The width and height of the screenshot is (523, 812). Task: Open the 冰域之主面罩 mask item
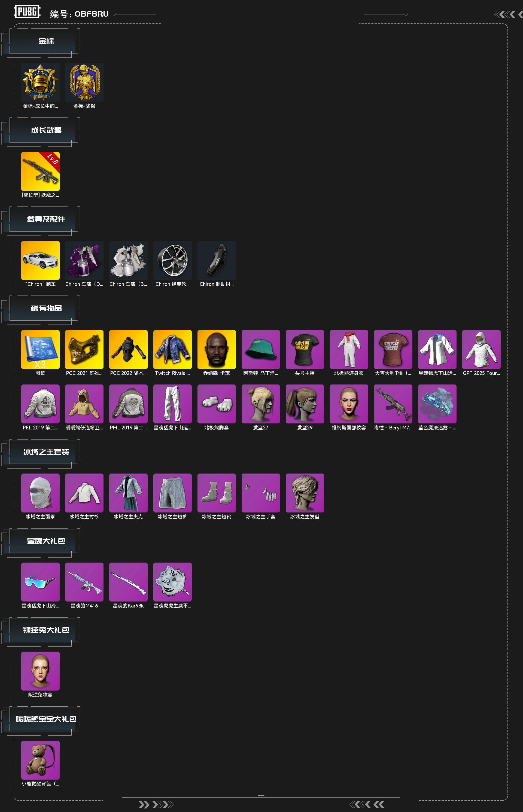(40, 493)
